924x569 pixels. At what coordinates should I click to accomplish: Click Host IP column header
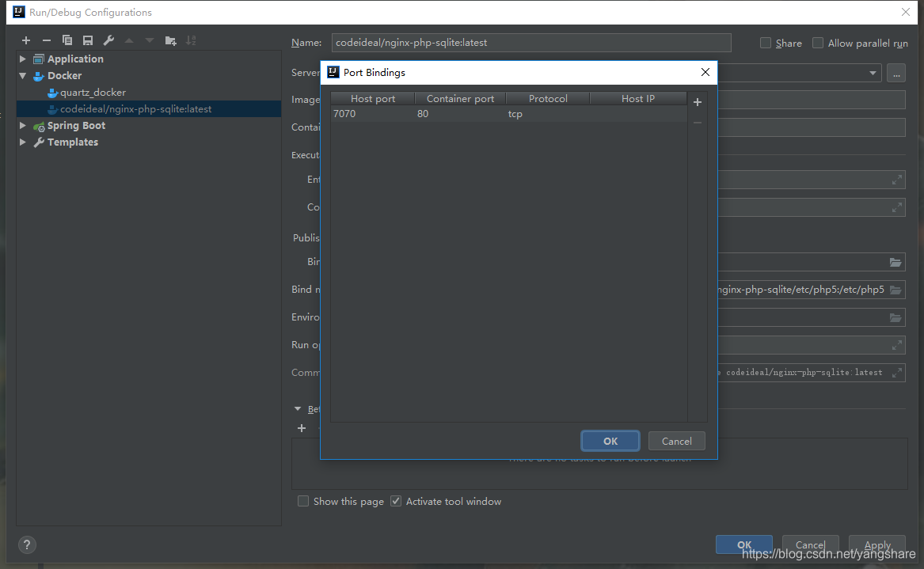pos(638,98)
